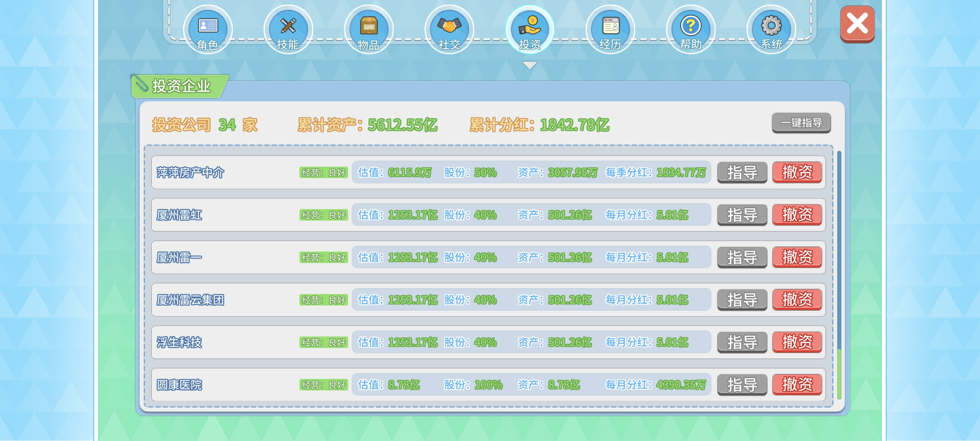Open the 角色 character tab icon

tap(208, 30)
